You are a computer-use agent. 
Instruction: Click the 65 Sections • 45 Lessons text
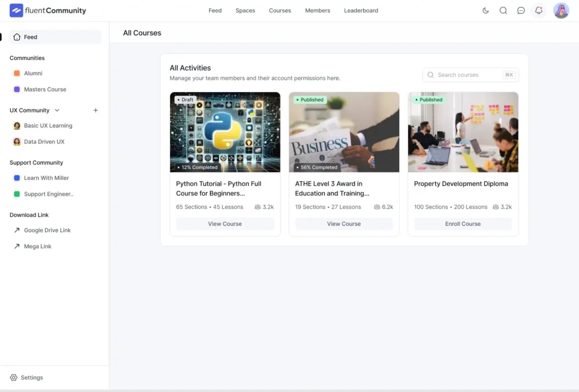[210, 207]
